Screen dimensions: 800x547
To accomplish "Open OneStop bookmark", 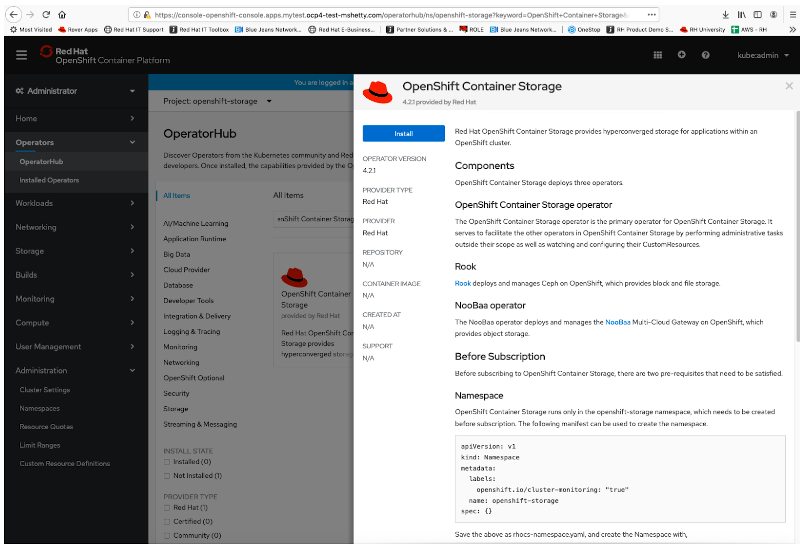I will point(584,30).
